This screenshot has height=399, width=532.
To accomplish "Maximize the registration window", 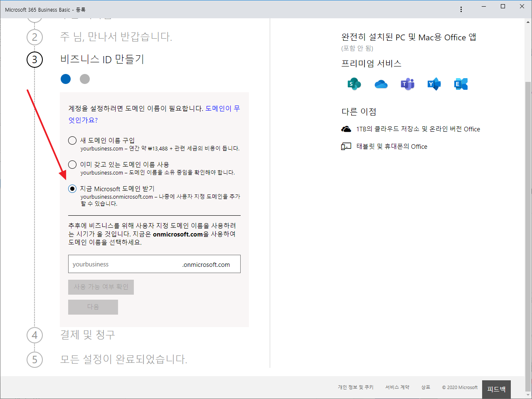I will (x=503, y=6).
